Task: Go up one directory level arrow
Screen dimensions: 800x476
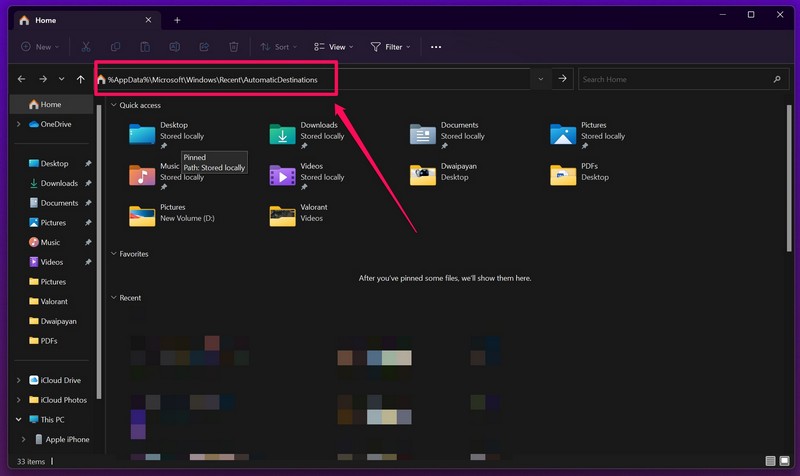Action: 81,79
